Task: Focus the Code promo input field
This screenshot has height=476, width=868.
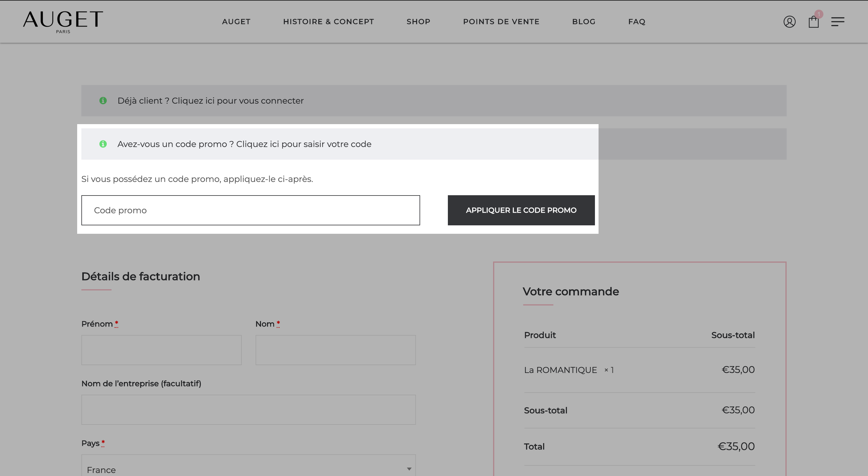Action: coord(250,210)
